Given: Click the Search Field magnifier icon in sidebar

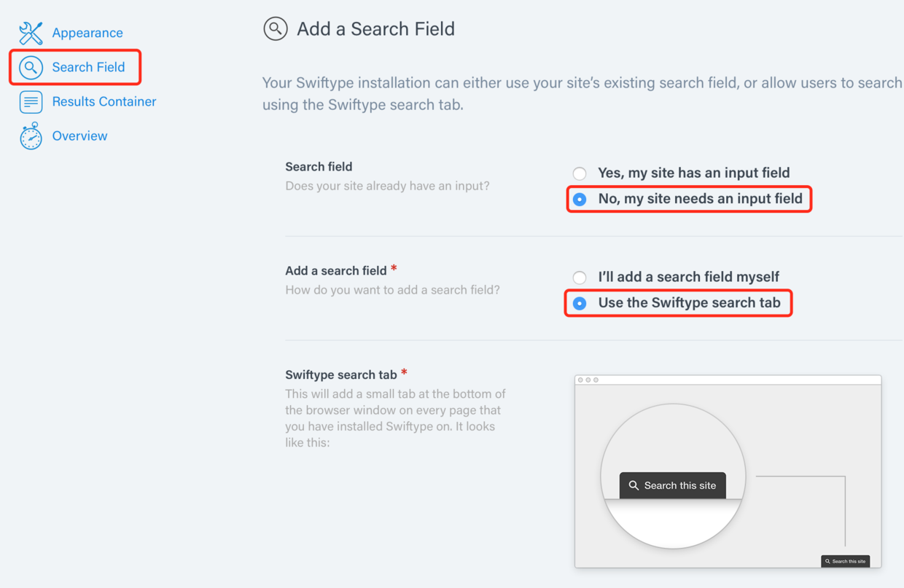Looking at the screenshot, I should click(31, 68).
